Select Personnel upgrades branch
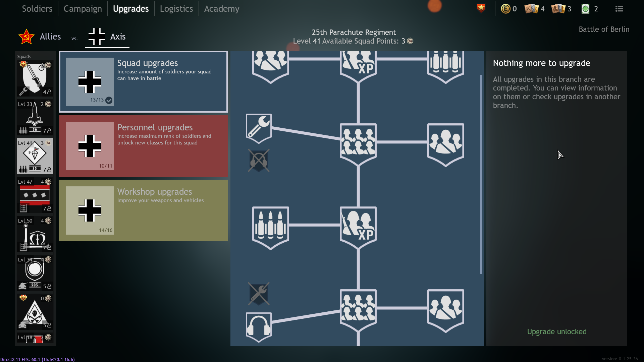The height and width of the screenshot is (362, 644). (143, 146)
